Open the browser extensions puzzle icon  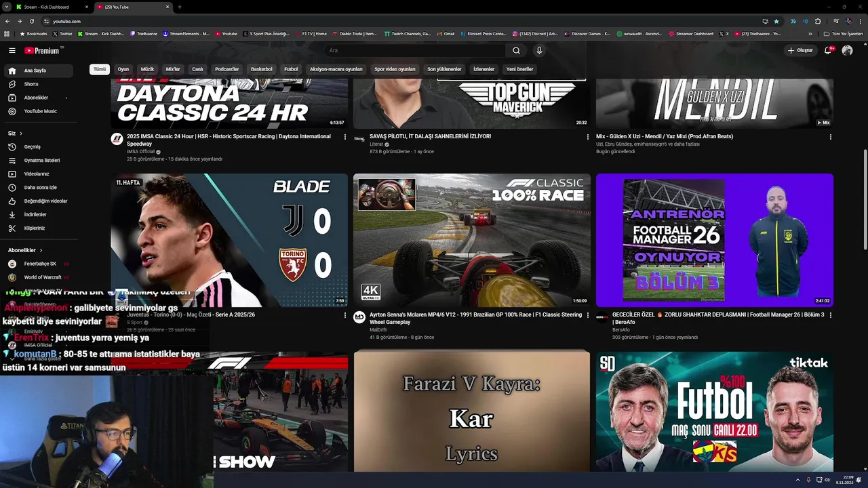pyautogui.click(x=818, y=21)
